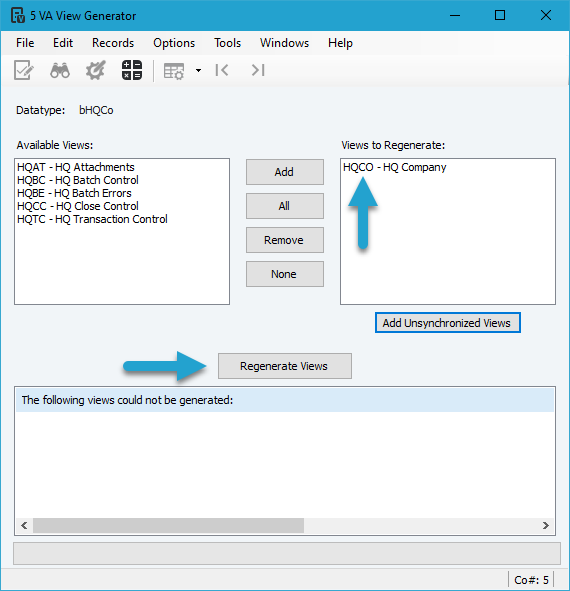Open the Tools menu
The image size is (570, 591).
(227, 43)
